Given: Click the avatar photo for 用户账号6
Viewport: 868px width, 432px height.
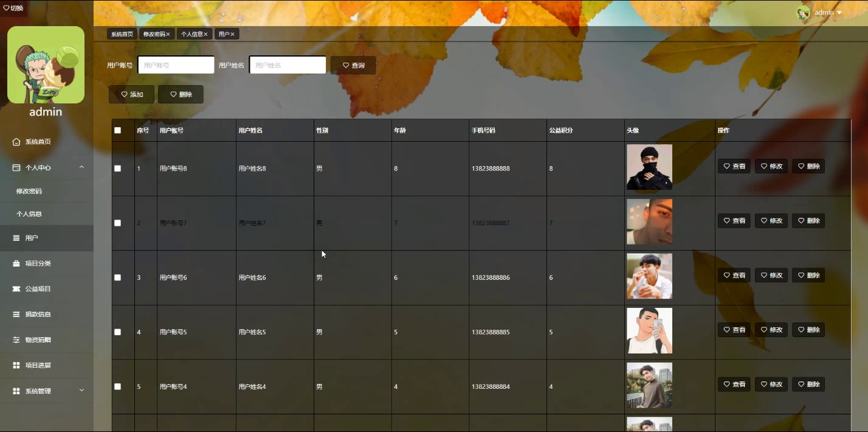Looking at the screenshot, I should (x=649, y=276).
